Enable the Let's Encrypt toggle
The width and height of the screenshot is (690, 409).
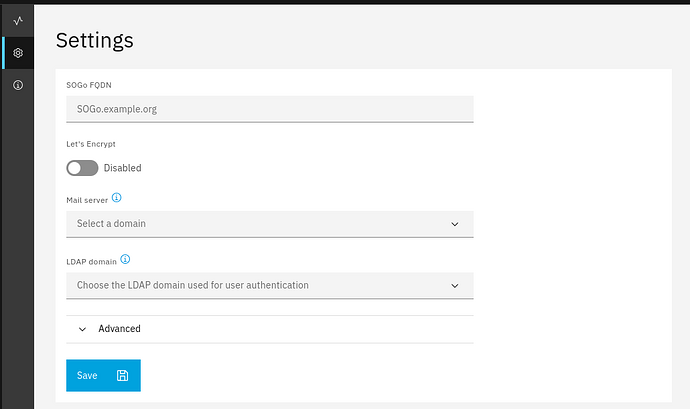82,168
